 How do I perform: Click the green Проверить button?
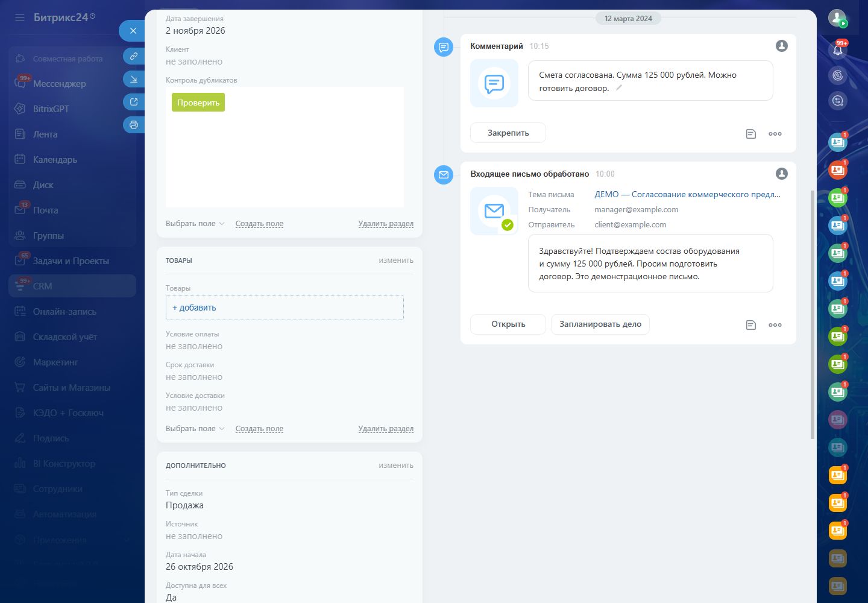point(198,103)
